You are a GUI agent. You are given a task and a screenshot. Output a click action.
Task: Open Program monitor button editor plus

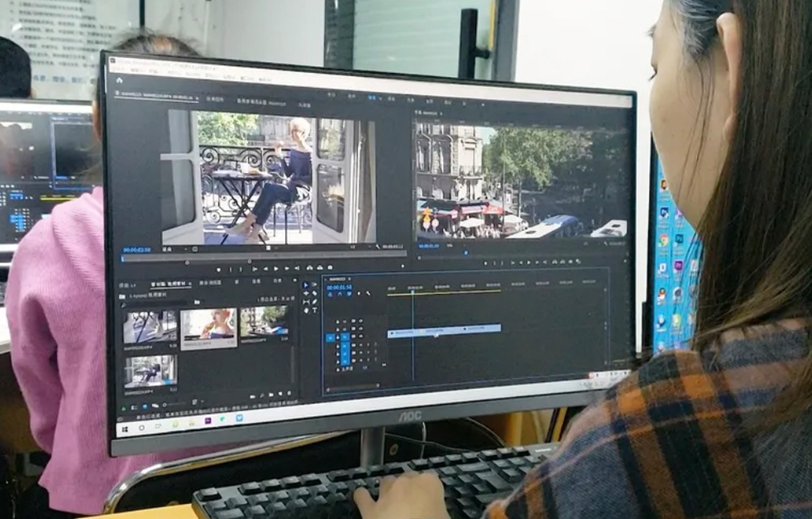coord(625,261)
